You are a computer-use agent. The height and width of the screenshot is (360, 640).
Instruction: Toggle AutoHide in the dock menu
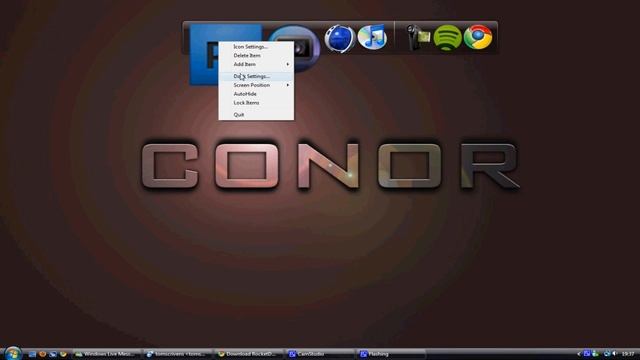256,94
